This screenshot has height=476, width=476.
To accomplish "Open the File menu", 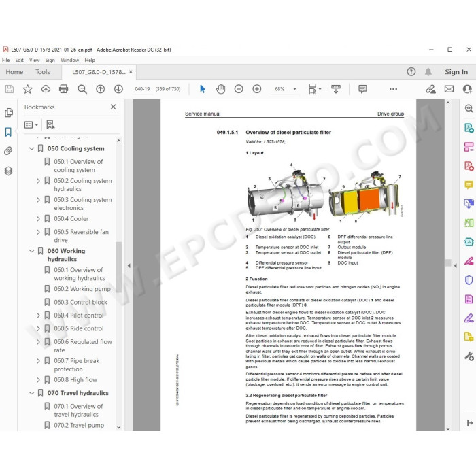I will pos(5,60).
